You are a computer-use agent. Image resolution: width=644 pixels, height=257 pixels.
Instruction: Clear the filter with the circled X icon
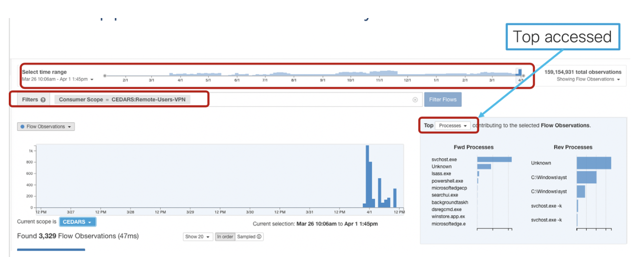click(x=415, y=100)
